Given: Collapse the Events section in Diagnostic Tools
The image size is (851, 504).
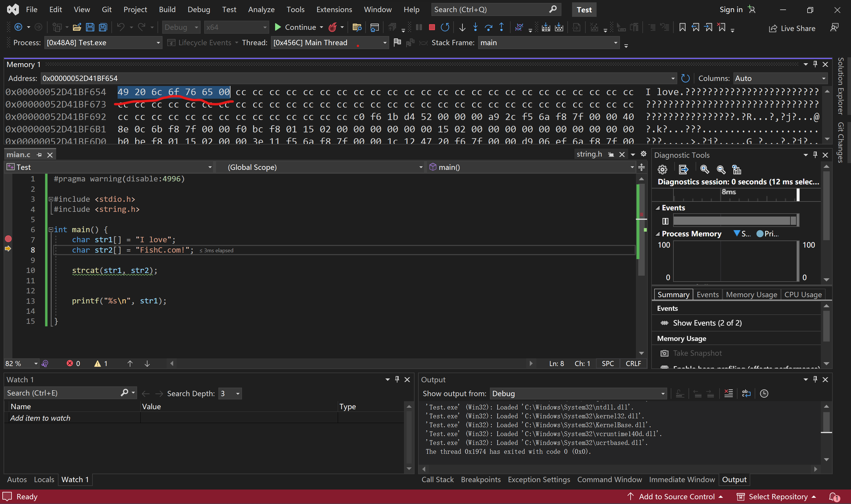Looking at the screenshot, I should click(x=657, y=208).
